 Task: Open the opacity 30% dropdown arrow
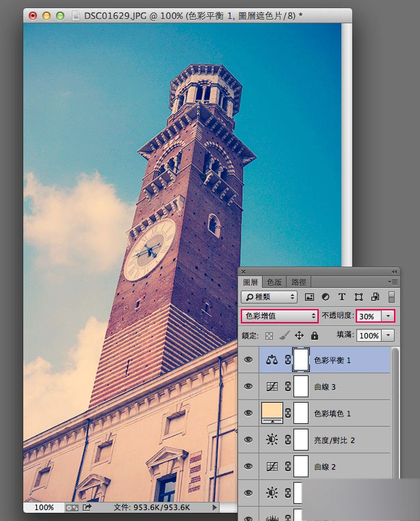[x=388, y=316]
